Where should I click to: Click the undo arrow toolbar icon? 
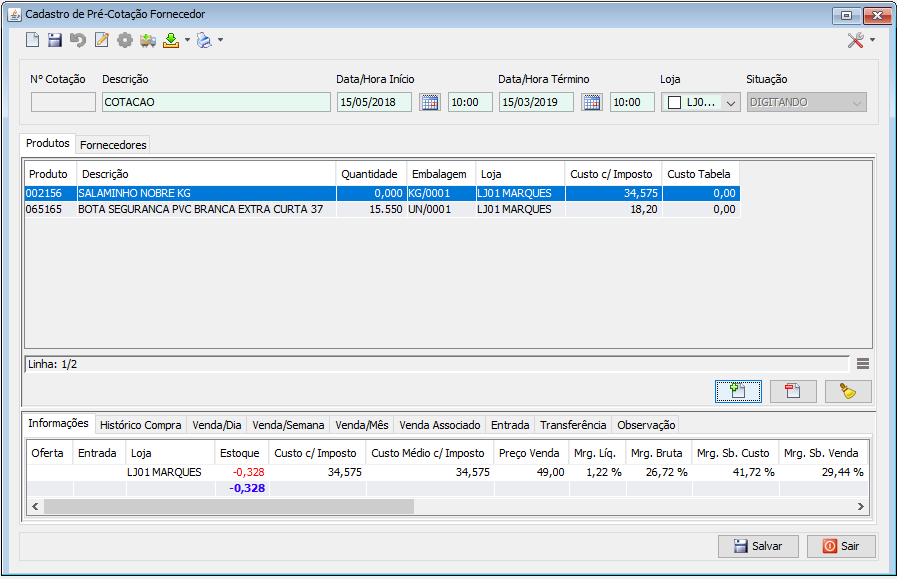78,40
